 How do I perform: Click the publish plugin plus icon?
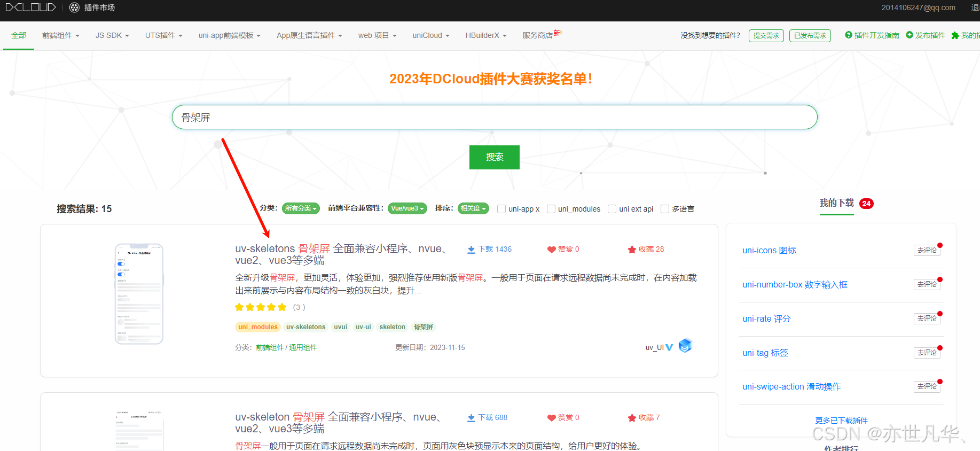tap(910, 35)
